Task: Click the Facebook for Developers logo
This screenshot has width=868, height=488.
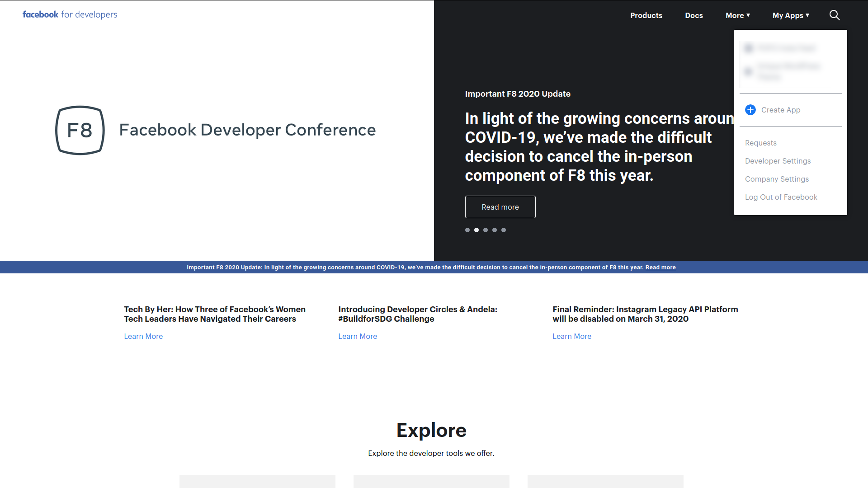Action: coord(70,14)
